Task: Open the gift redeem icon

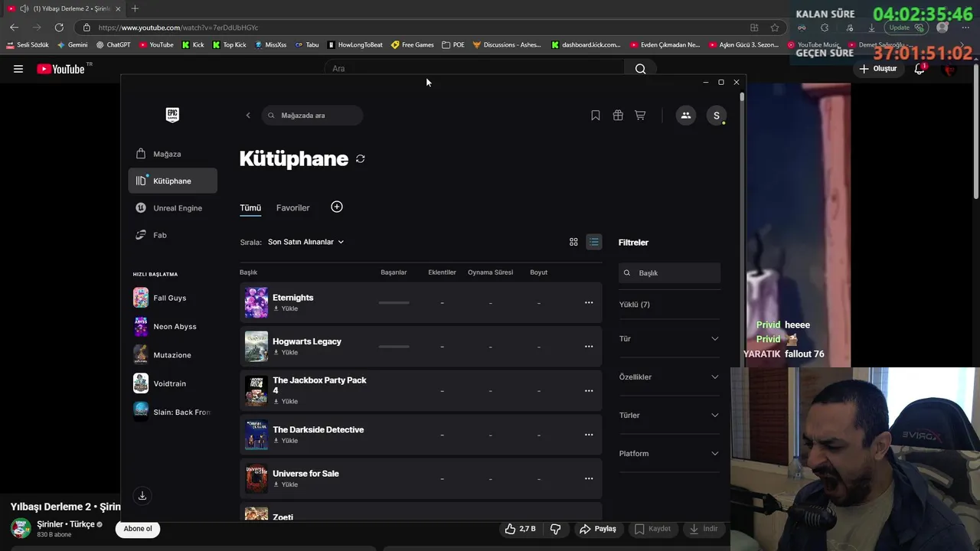Action: 618,116
